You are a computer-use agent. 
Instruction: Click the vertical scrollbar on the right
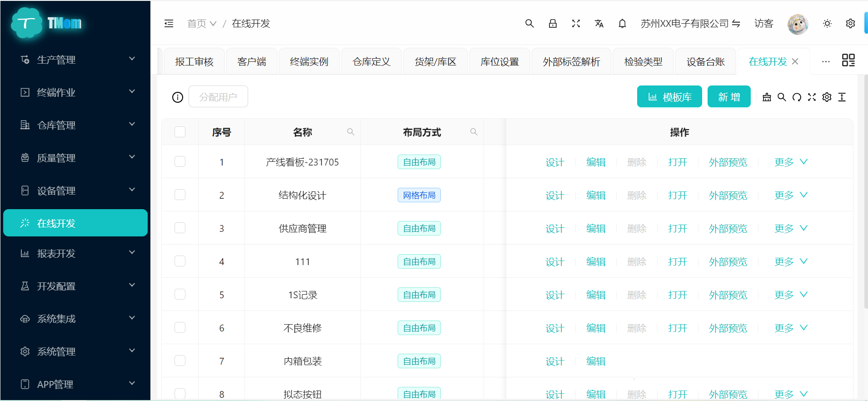click(x=865, y=191)
